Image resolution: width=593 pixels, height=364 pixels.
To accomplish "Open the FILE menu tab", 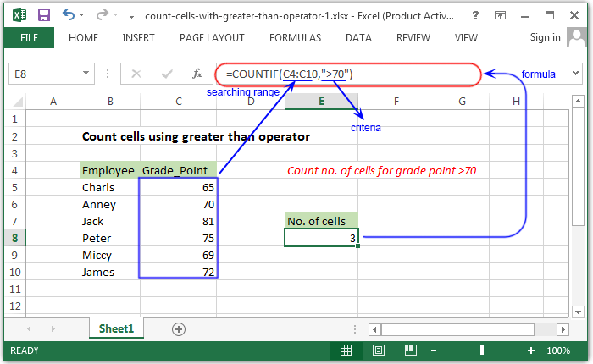I will click(x=29, y=38).
